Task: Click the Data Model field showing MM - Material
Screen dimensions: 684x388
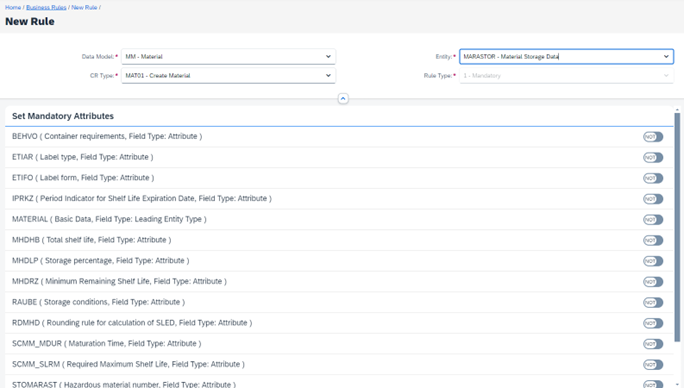Action: [x=229, y=56]
